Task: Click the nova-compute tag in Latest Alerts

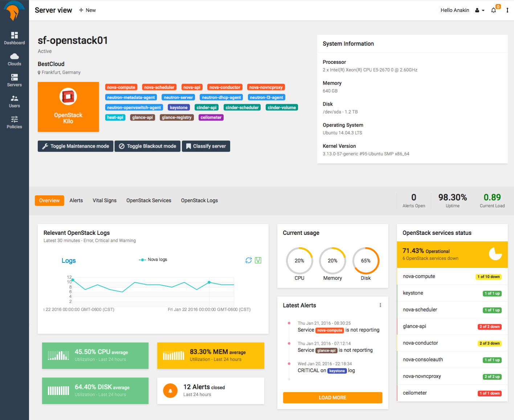Action: [330, 330]
